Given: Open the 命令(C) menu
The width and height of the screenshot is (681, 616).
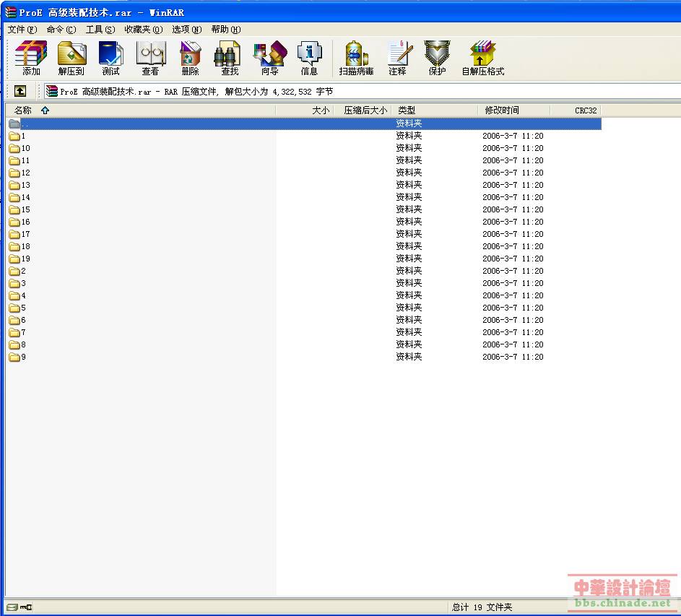Looking at the screenshot, I should 61,29.
